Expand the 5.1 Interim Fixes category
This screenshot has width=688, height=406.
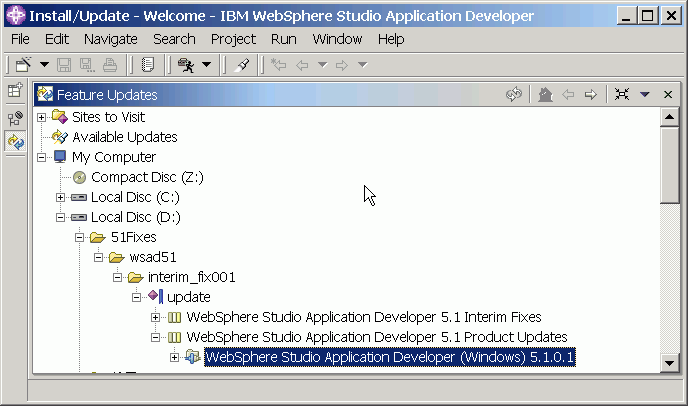(155, 317)
